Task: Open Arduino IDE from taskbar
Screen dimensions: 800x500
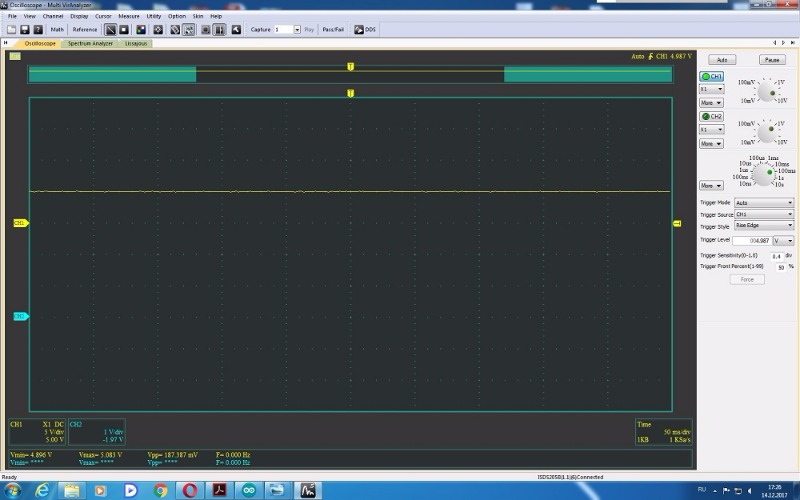Action: [x=249, y=490]
